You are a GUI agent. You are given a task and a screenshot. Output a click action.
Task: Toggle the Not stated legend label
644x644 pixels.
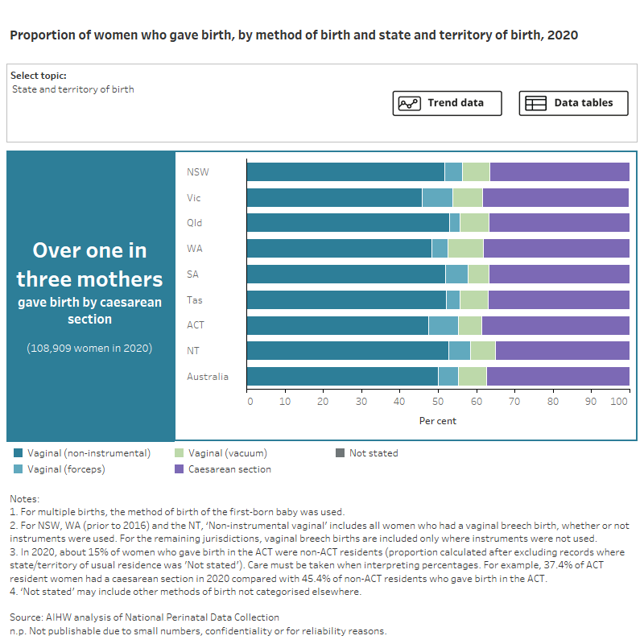[x=375, y=452]
